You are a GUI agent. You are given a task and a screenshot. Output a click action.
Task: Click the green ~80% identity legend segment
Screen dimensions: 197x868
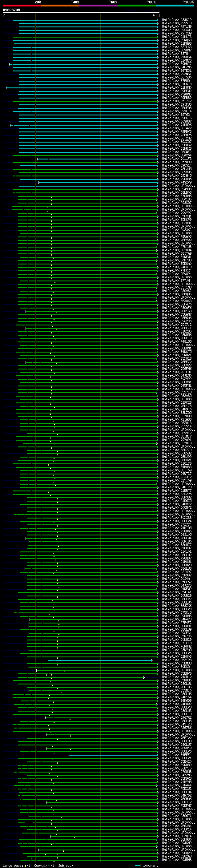136,6
